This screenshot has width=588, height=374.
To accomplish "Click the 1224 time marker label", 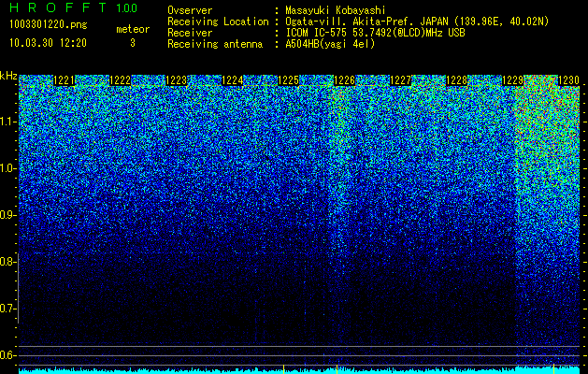I will pyautogui.click(x=233, y=80).
